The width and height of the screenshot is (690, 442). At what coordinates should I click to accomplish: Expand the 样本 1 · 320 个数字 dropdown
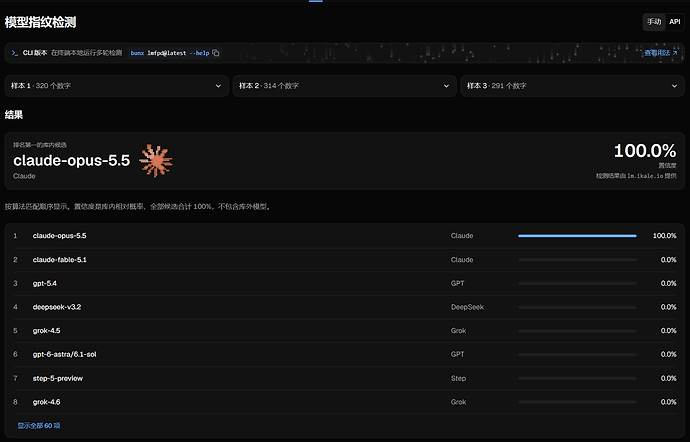[117, 86]
